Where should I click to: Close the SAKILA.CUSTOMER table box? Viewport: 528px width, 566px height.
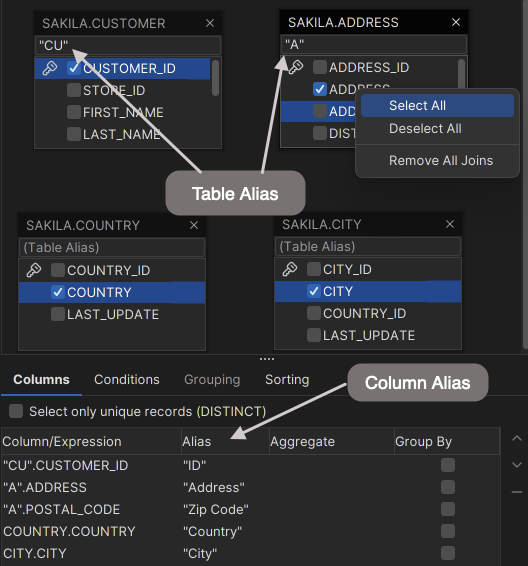pyautogui.click(x=210, y=23)
